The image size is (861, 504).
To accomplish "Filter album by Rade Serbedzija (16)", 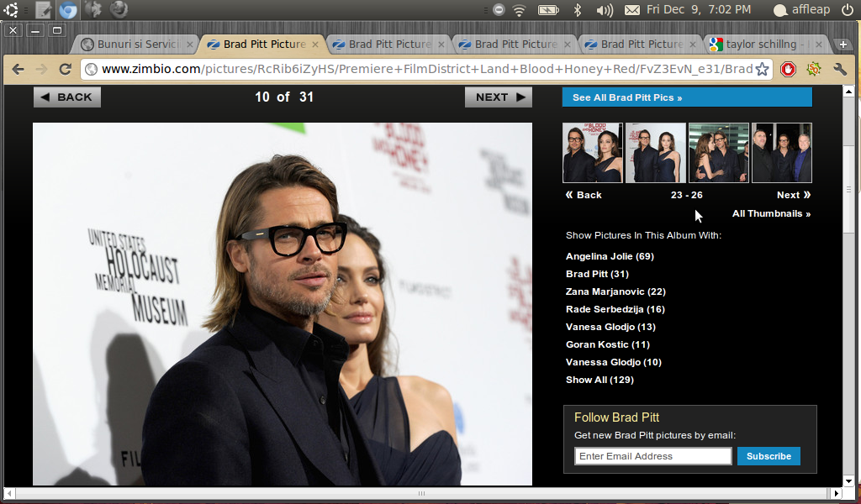I will [x=615, y=309].
